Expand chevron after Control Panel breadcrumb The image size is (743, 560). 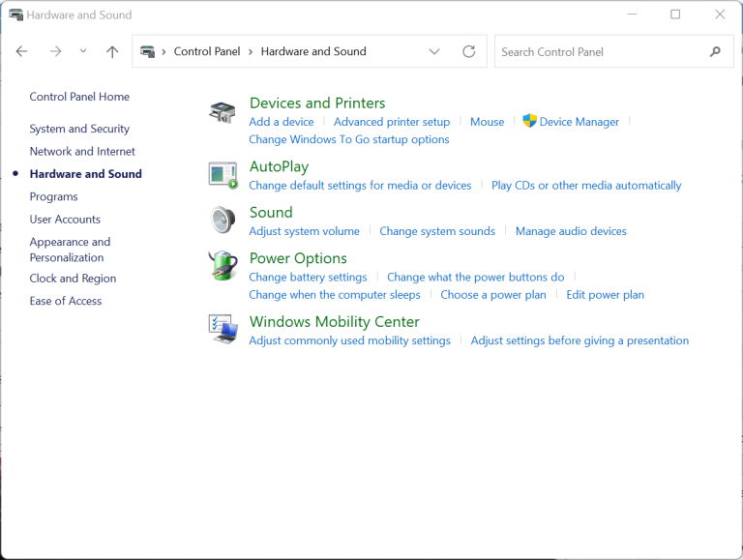pyautogui.click(x=251, y=51)
